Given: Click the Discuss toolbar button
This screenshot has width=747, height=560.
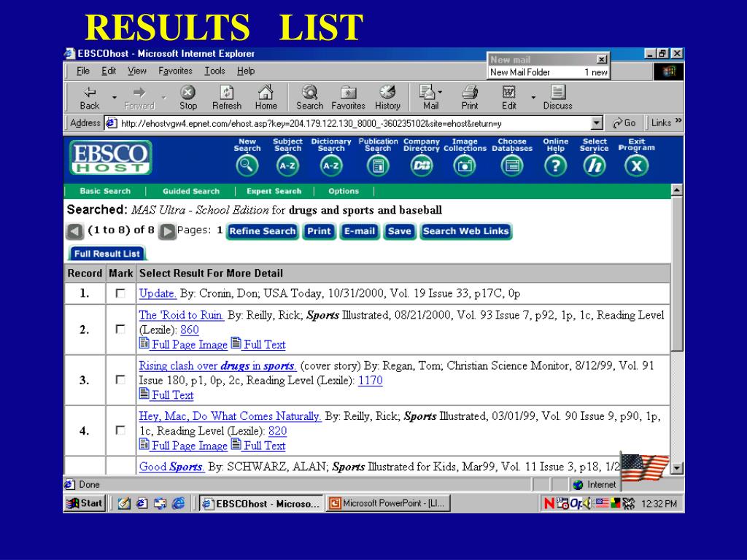Looking at the screenshot, I should 558,98.
